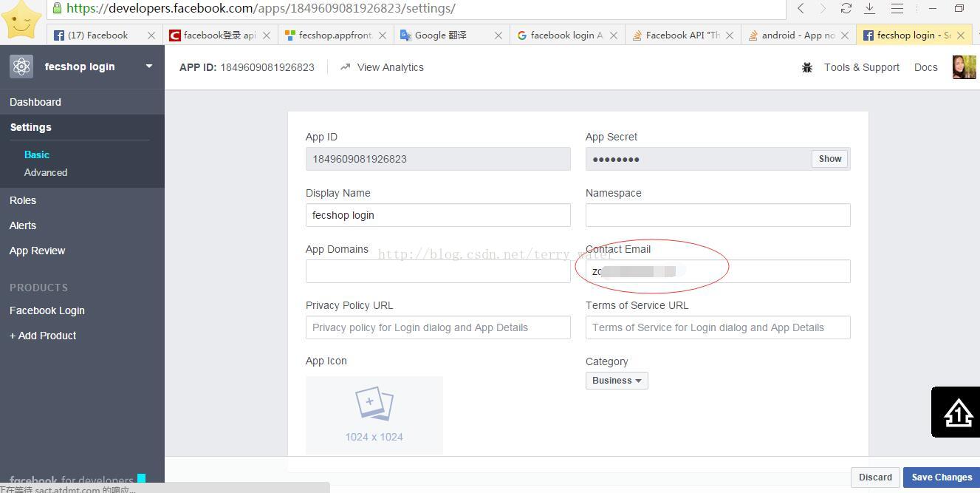Show the App Secret value
The image size is (980, 493).
tap(830, 159)
